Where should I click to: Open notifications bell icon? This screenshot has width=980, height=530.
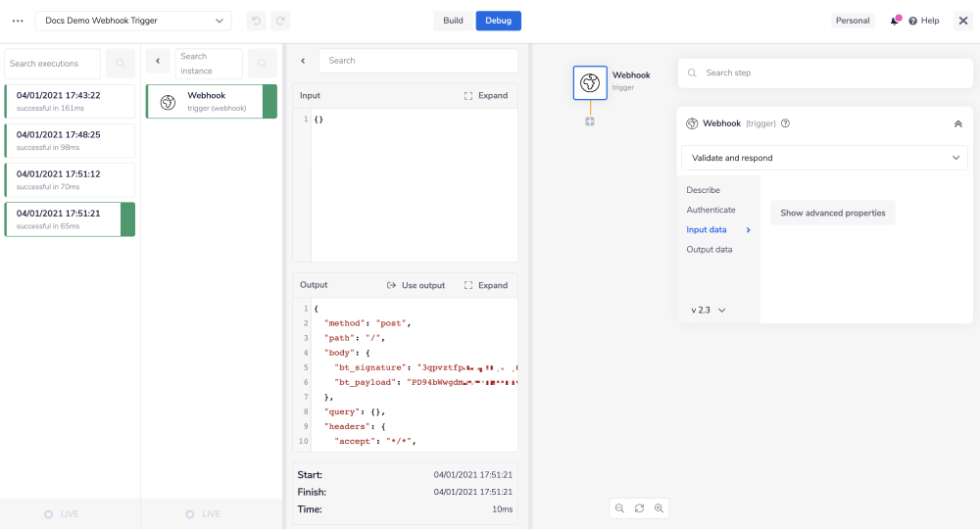[x=894, y=21]
